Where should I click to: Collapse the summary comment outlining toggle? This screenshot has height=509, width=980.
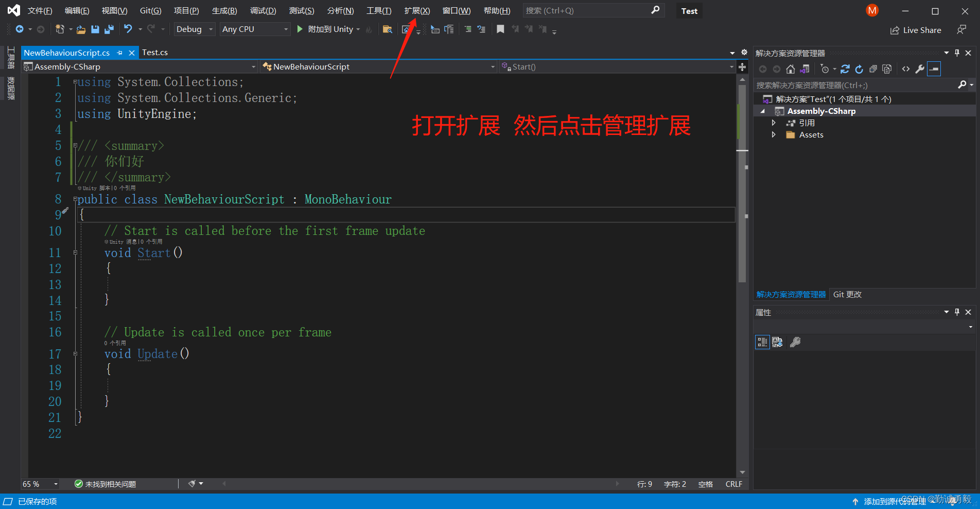pos(75,145)
